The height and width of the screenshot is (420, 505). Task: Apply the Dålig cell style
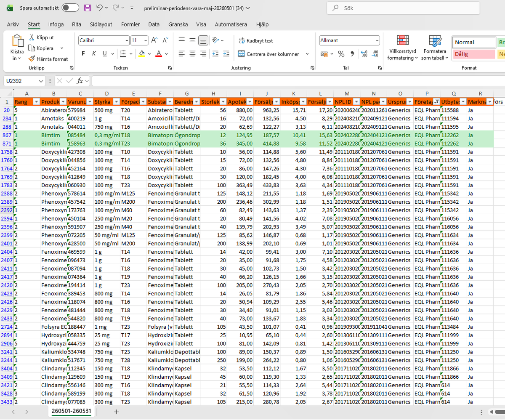[x=474, y=54]
